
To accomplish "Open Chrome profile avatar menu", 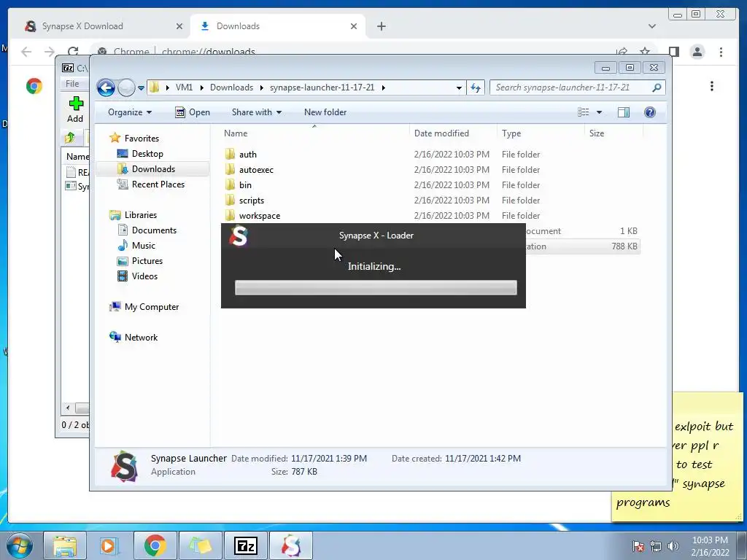I will (x=697, y=52).
